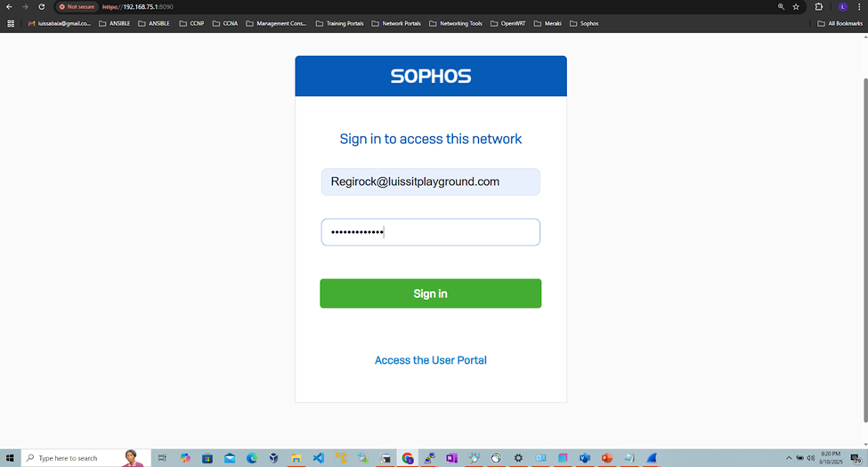Expand the CCNA bookmarks folder
Image resolution: width=868 pixels, height=467 pixels.
(x=224, y=23)
